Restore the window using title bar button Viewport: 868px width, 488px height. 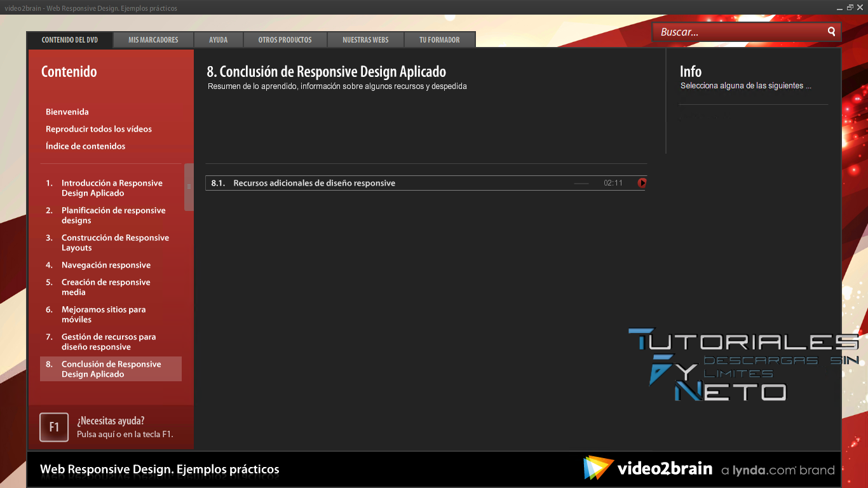click(850, 7)
